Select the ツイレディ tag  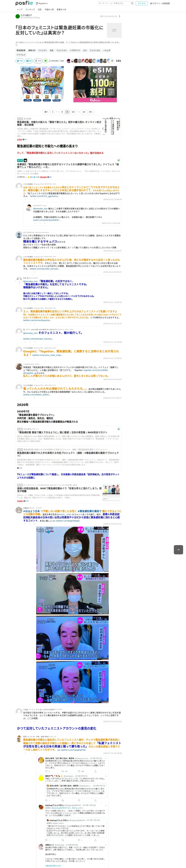pos(43,50)
